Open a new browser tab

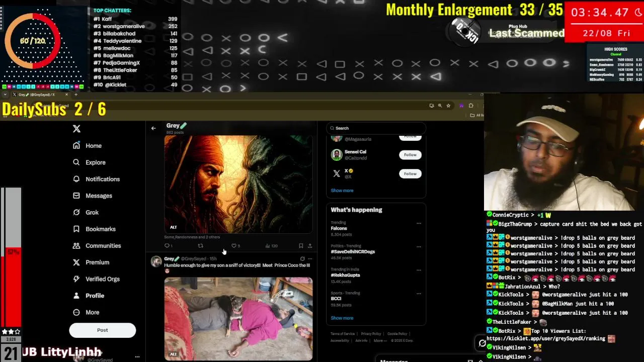pos(76,95)
